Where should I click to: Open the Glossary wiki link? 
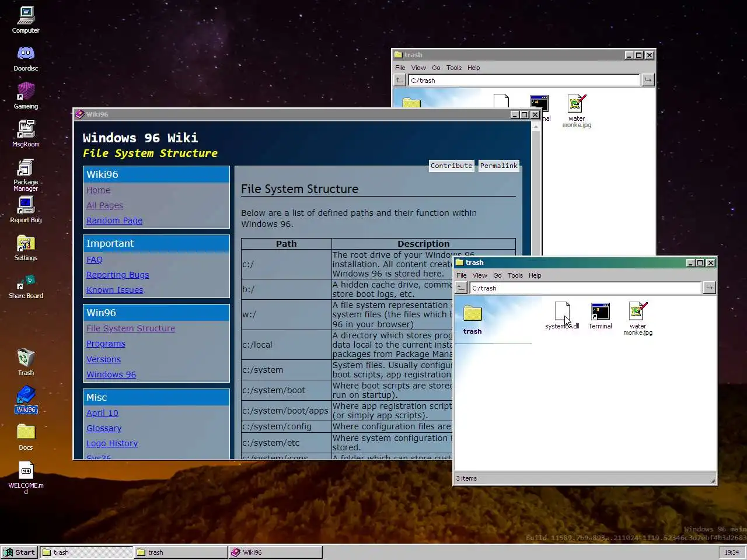(104, 428)
